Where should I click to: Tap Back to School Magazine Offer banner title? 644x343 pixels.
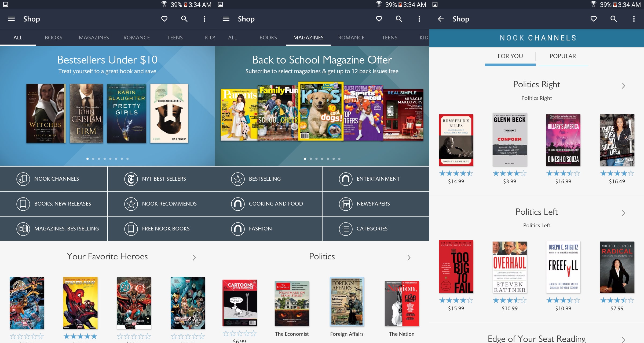click(322, 60)
